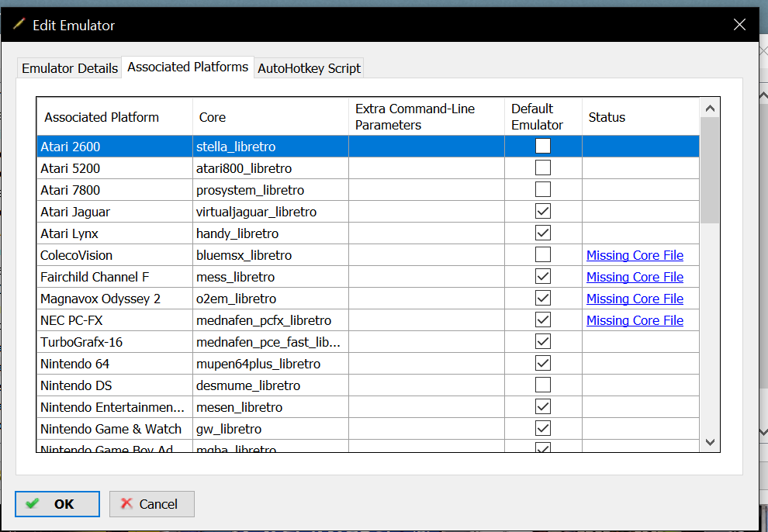Tick the Atari 7800 default emulator checkbox
Viewport: 768px width, 532px height.
click(543, 189)
